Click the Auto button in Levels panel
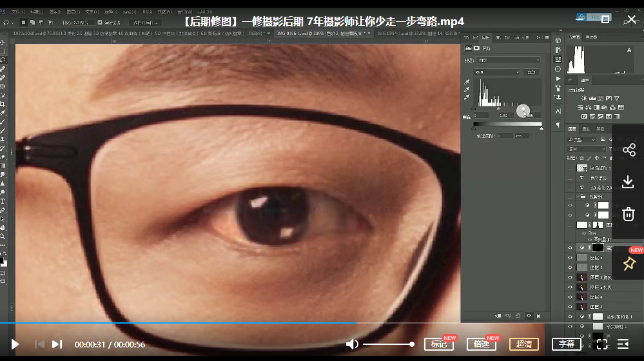 (531, 72)
